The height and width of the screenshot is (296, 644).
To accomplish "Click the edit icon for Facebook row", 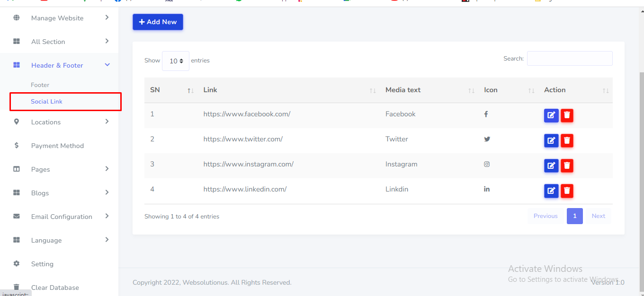I will [x=551, y=115].
